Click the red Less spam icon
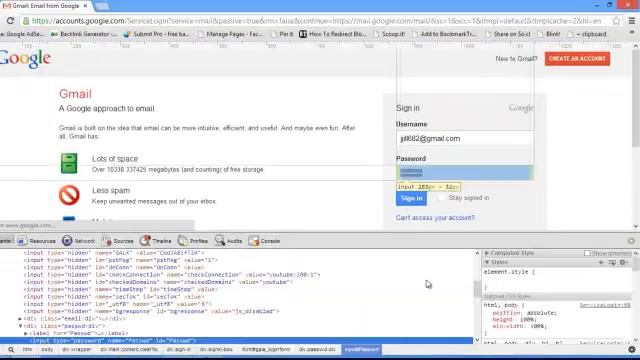Viewport: 640px width, 360px height. pos(69,195)
